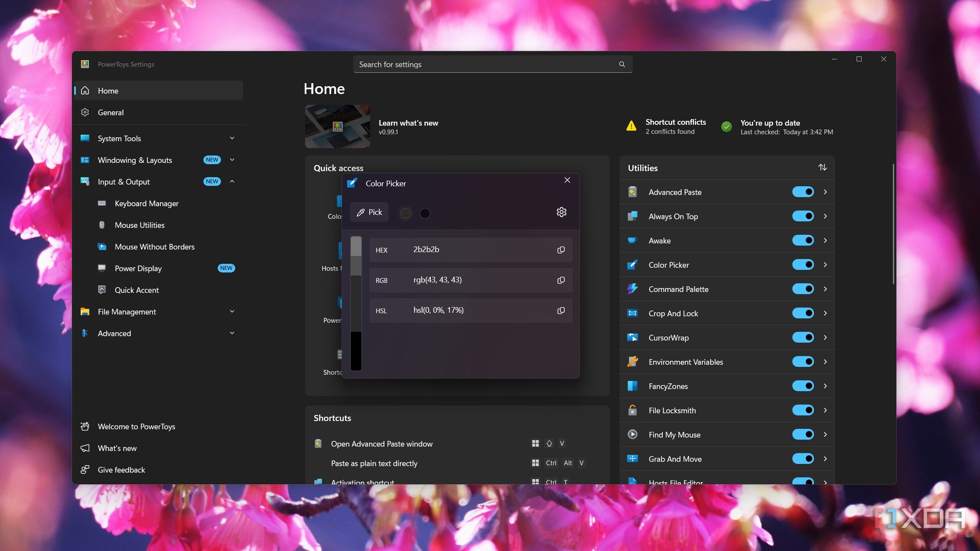Toggle off Advanced Paste
The width and height of the screenshot is (980, 551).
click(803, 192)
